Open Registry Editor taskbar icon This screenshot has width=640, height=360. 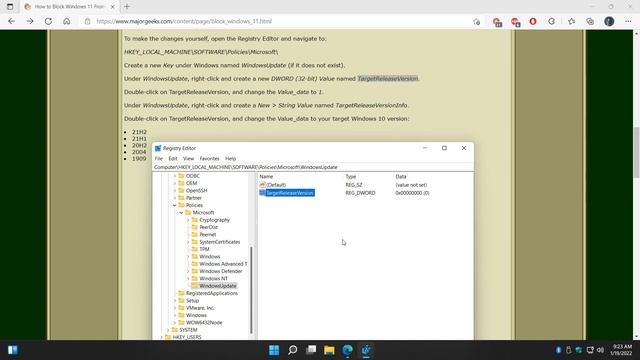click(x=366, y=350)
